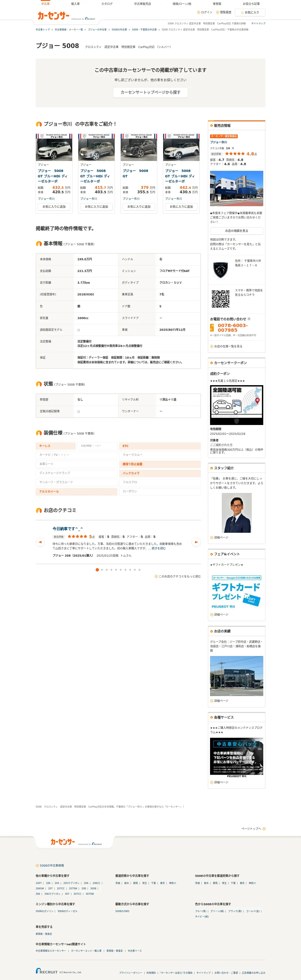The height and width of the screenshot is (980, 301).
Task: Click カーセンサートップページから探す button
Action: [150, 93]
